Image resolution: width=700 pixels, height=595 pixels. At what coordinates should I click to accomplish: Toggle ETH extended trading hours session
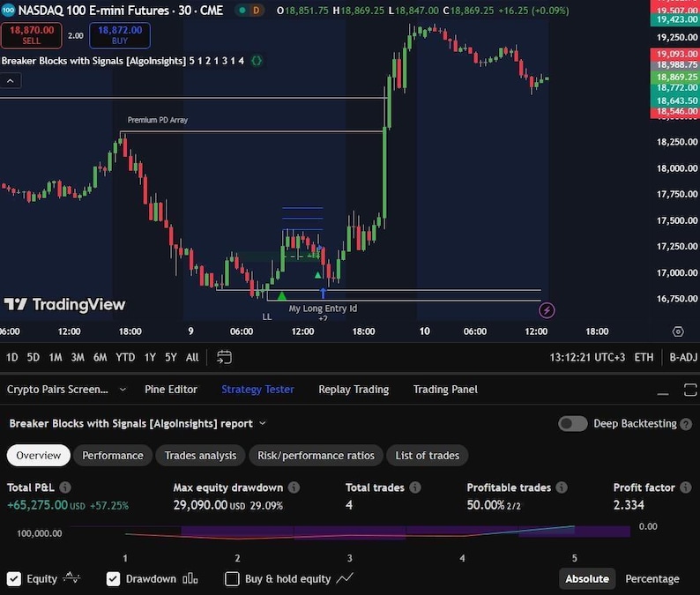(644, 357)
